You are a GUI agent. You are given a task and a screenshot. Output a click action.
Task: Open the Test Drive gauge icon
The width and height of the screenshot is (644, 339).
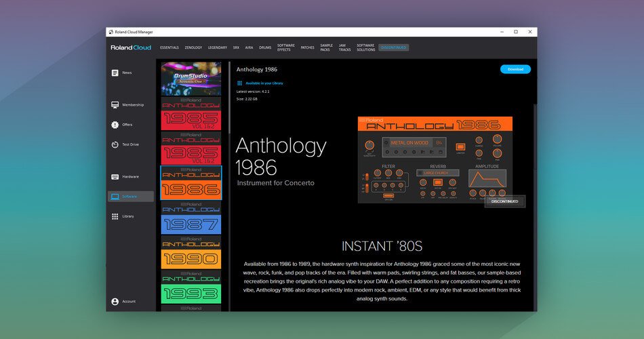pos(115,144)
